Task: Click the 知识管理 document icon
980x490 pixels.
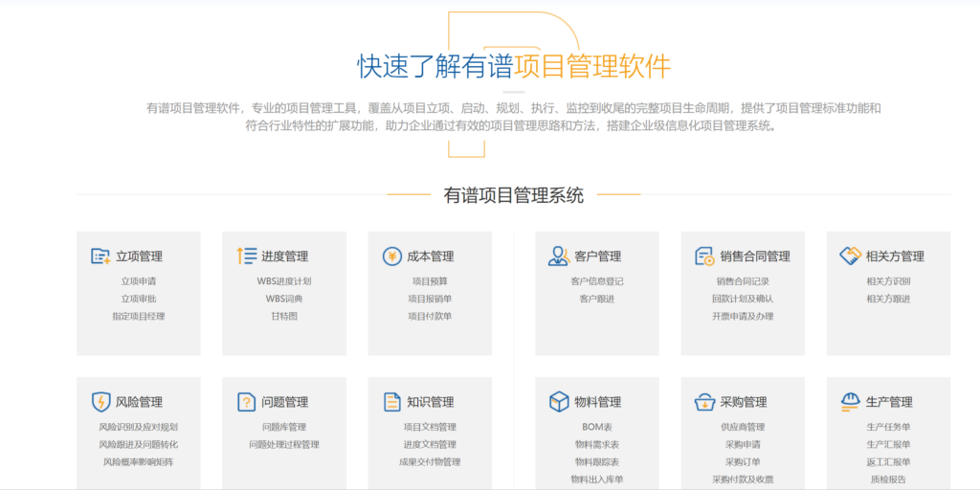Action: pos(392,401)
